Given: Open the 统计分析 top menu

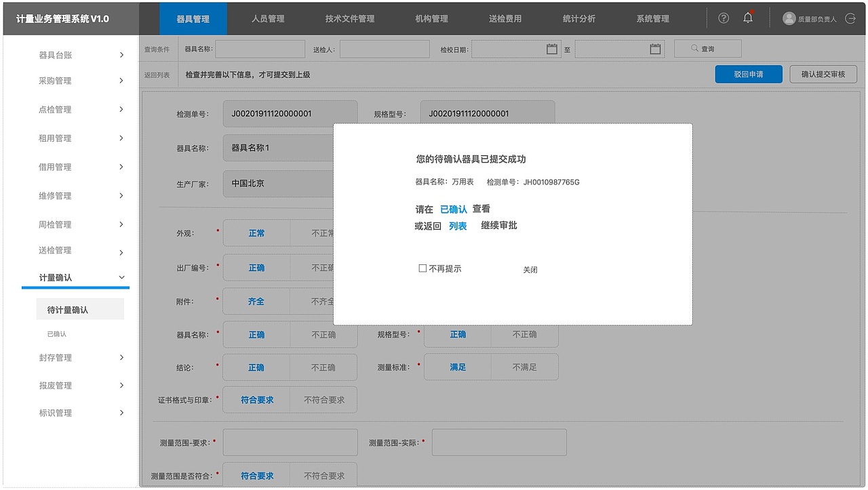Looking at the screenshot, I should pos(578,18).
